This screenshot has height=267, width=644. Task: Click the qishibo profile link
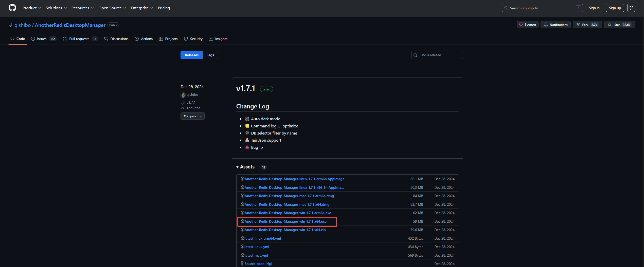point(192,94)
